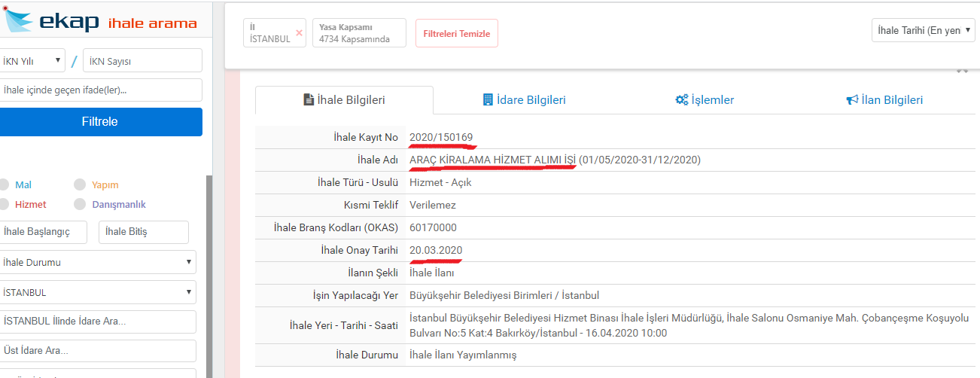
Task: Click the İSTANBUL İlinde İdare Ara field
Action: click(97, 322)
